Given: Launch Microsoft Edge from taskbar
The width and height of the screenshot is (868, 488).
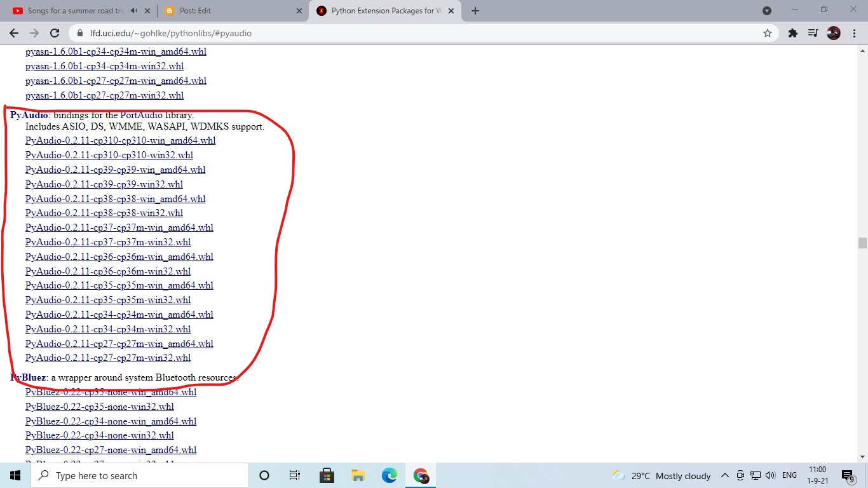Looking at the screenshot, I should coord(390,475).
